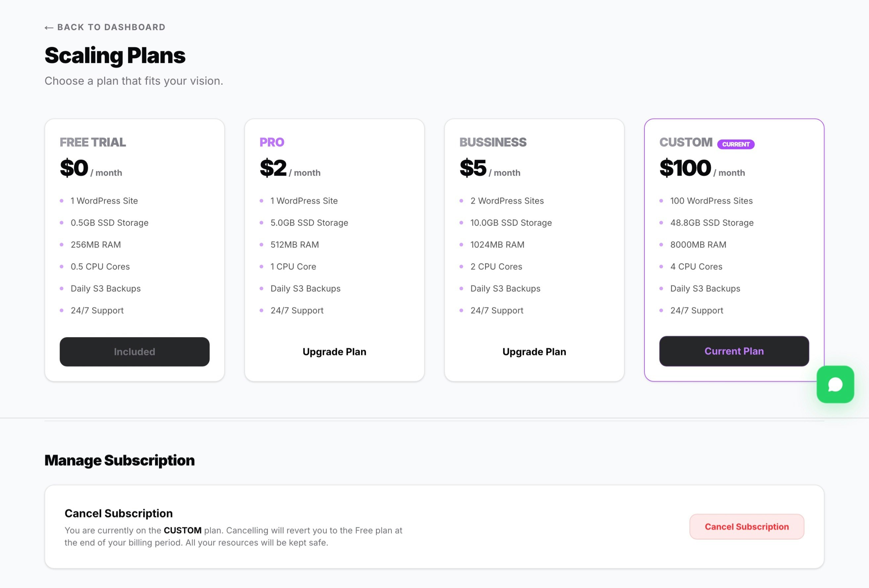Select the PRO plan card

point(334,250)
